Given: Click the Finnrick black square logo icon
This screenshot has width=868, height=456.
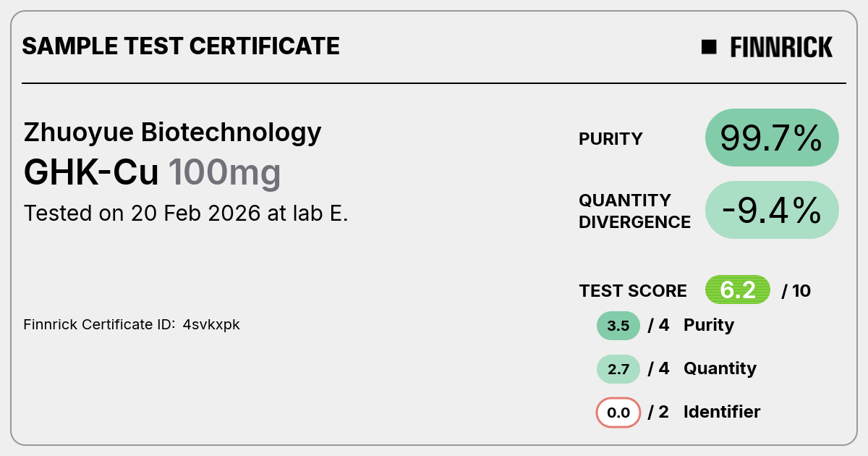Looking at the screenshot, I should point(709,47).
